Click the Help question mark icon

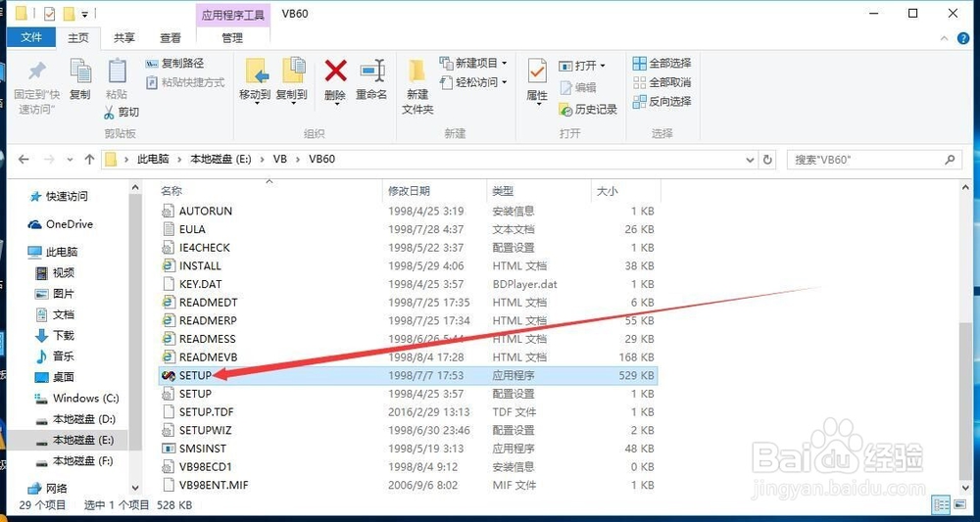coord(963,39)
